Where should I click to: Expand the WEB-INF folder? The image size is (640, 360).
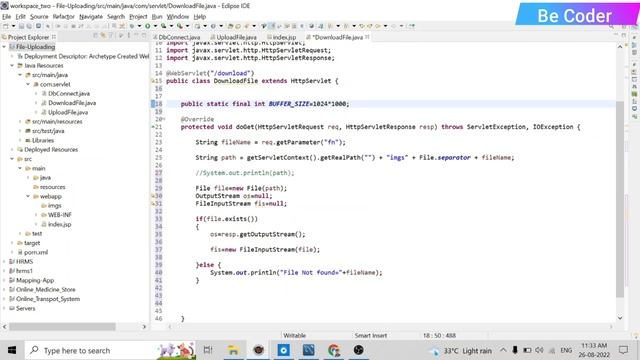36,215
